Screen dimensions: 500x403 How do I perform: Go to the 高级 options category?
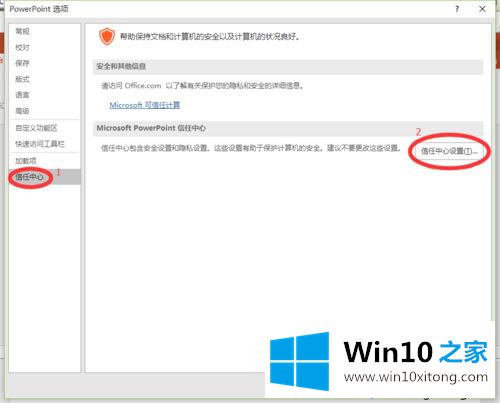[x=22, y=111]
